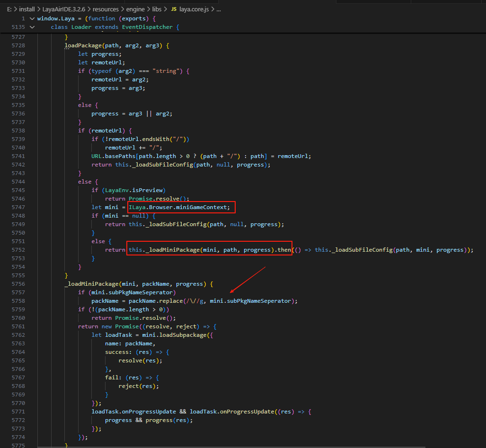Click 'packName.length > 0' condition on line 5759

pos(132,310)
